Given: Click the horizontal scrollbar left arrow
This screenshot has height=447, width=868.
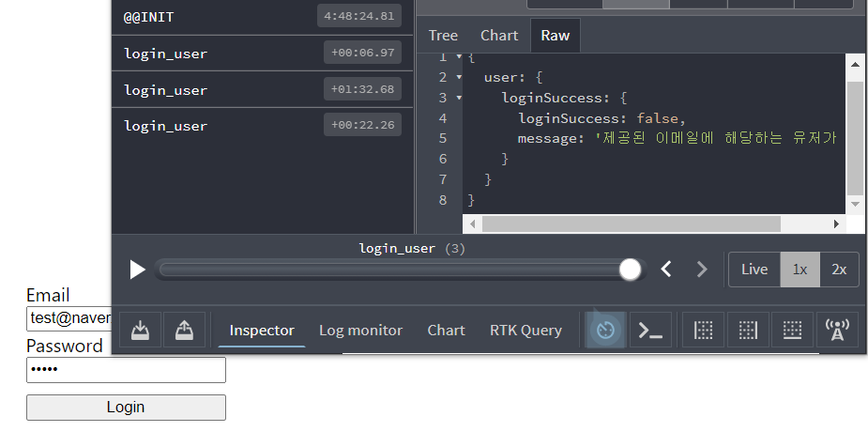Looking at the screenshot, I should tap(472, 223).
